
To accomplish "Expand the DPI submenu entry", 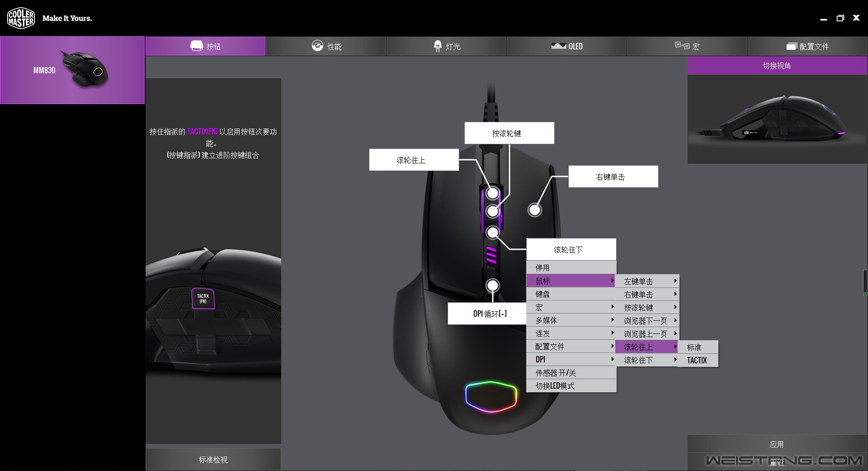I will pos(571,359).
